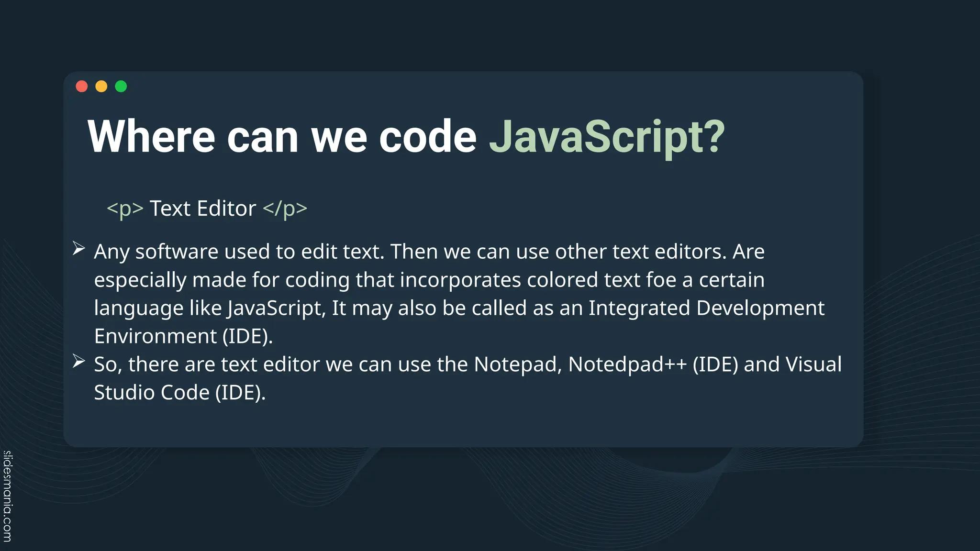This screenshot has width=980, height=551.
Task: Click 'Notedpad++ (IDE)' text
Action: (x=653, y=365)
